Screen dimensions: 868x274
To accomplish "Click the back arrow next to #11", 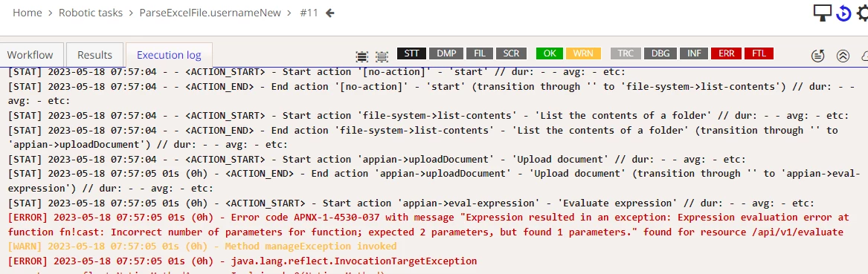I will (x=330, y=13).
